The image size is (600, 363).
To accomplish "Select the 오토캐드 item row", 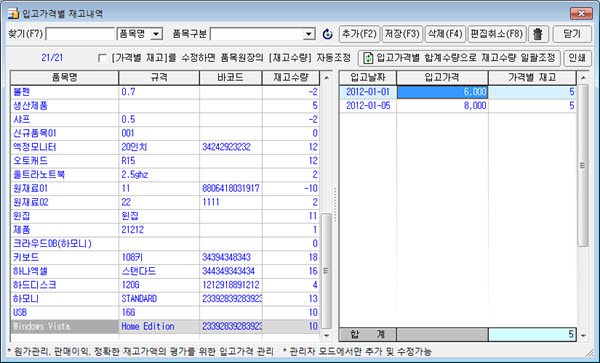I will 165,161.
